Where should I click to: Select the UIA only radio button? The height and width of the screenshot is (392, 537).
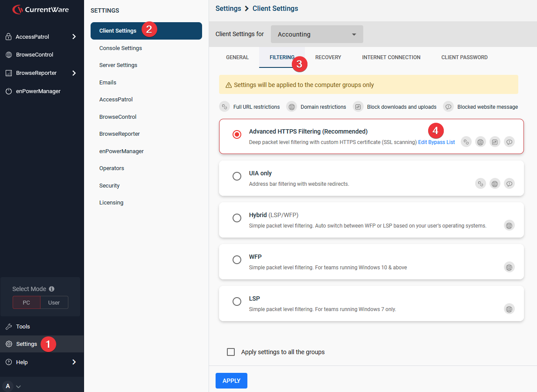coord(237,176)
